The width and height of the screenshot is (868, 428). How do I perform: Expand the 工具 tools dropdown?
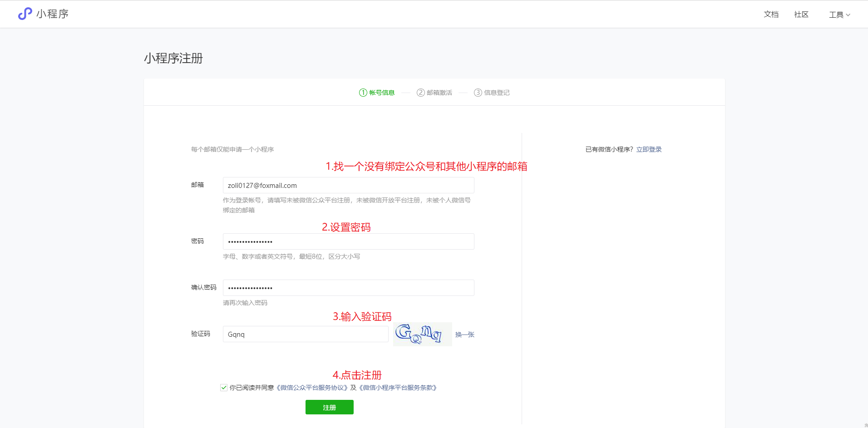pos(839,15)
